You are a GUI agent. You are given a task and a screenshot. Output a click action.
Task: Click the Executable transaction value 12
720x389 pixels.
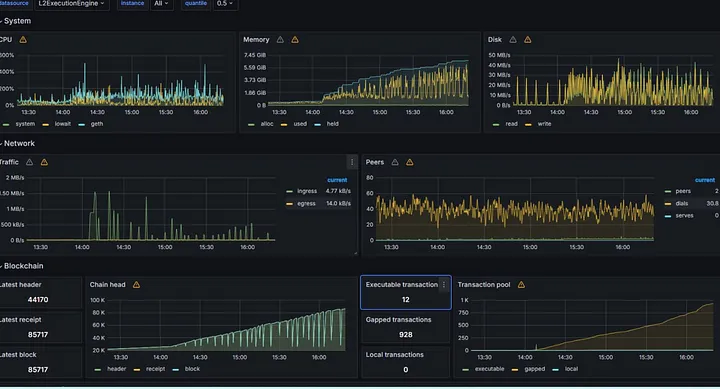[x=405, y=300]
